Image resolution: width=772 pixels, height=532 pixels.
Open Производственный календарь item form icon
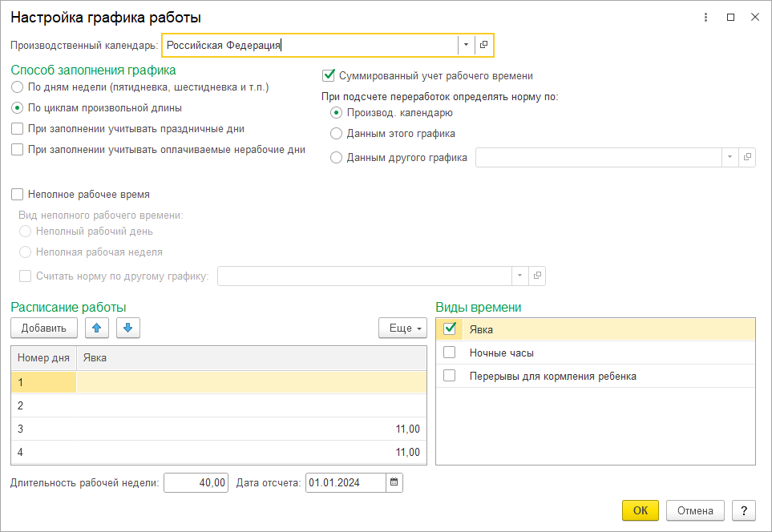pos(483,46)
